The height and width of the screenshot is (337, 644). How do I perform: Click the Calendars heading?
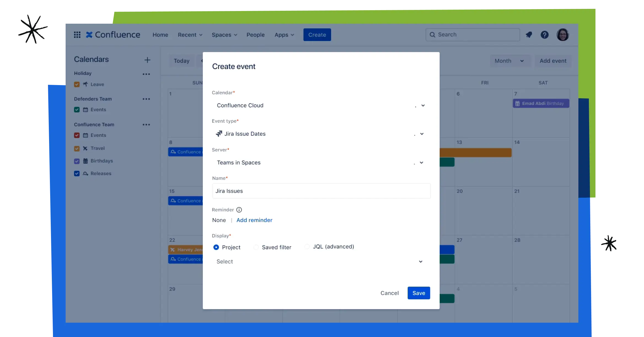click(x=91, y=59)
